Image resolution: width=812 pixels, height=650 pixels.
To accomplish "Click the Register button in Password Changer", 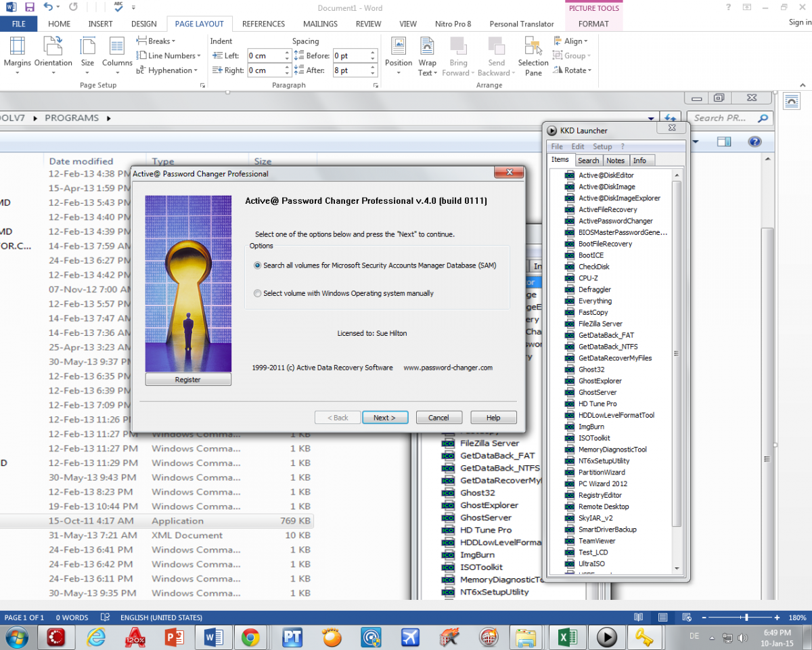I will point(188,380).
